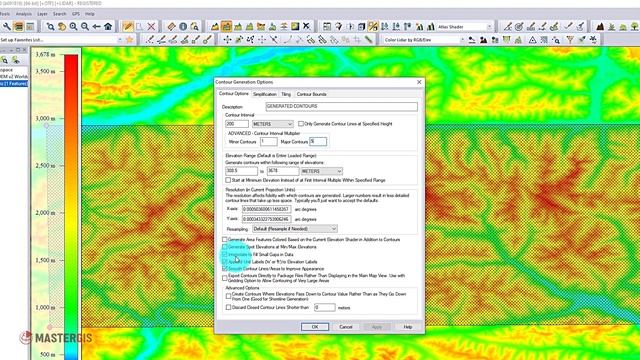Image resolution: width=640 pixels, height=360 pixels.
Task: Switch to the Contour Bounds tab
Action: pos(311,94)
